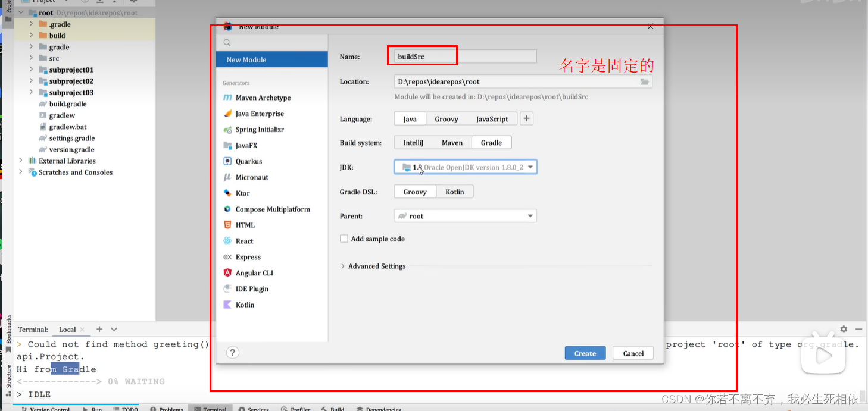Select JavaScript as the language
Viewport: 868px width, 411px height.
click(492, 119)
